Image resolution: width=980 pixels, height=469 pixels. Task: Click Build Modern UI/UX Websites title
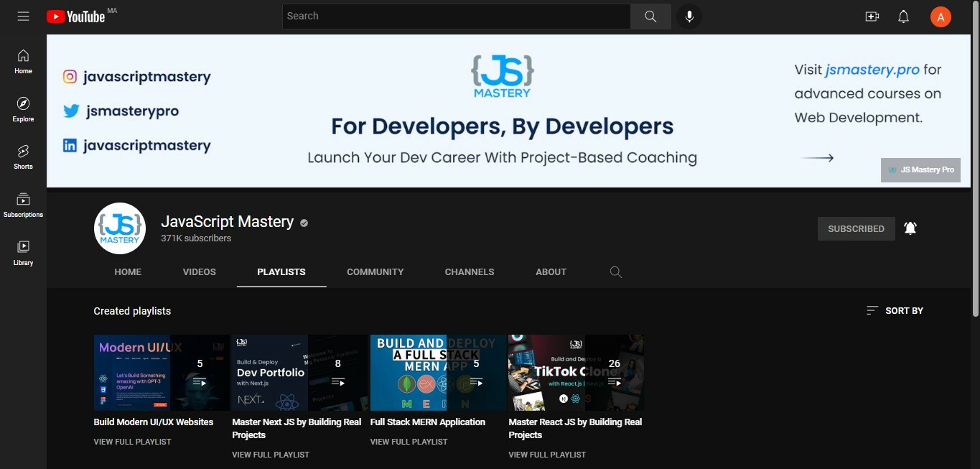pyautogui.click(x=154, y=422)
